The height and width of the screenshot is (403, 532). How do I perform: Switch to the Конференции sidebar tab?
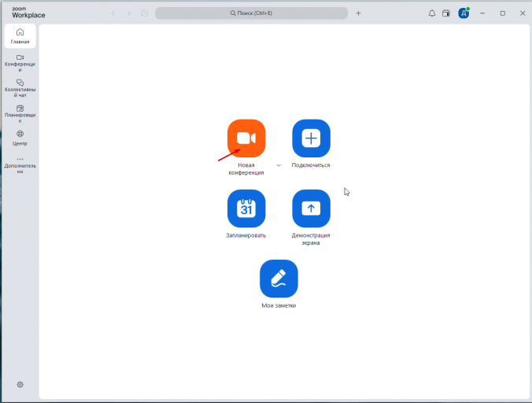point(20,63)
